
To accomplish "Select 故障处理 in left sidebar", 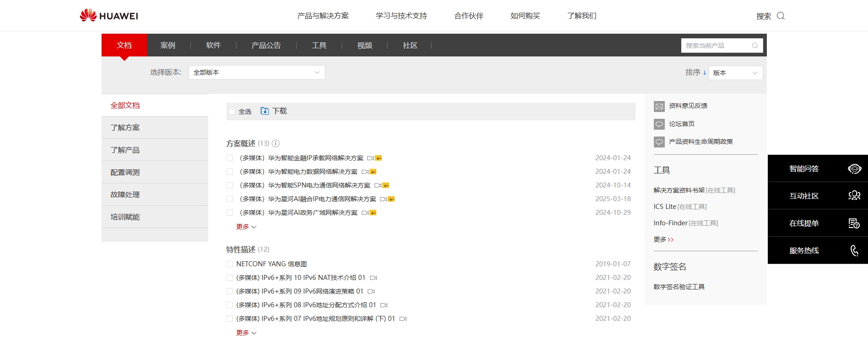I will 155,194.
